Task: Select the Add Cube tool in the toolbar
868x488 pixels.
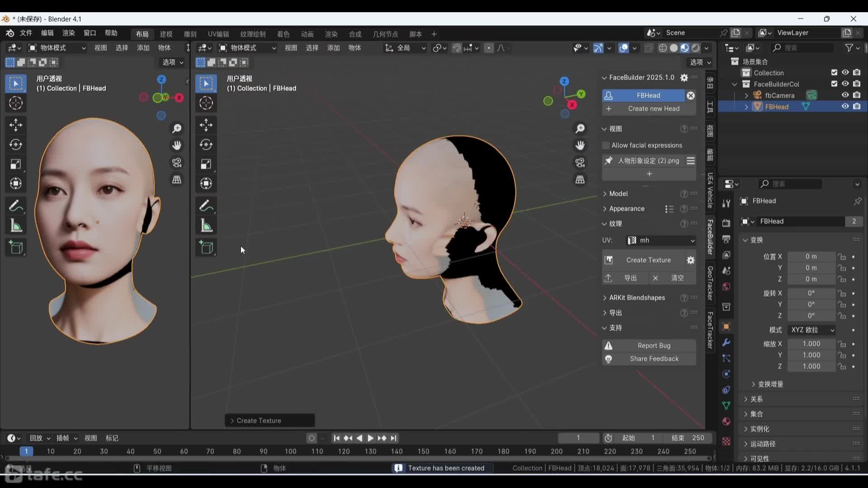Action: [16, 247]
